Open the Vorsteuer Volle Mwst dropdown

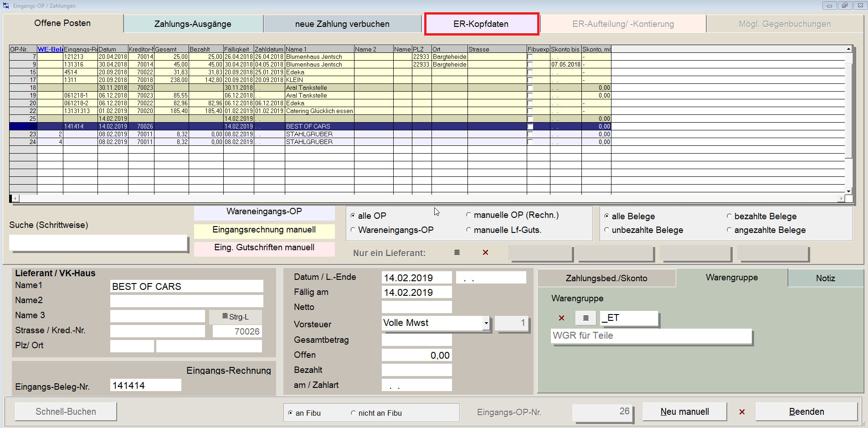point(486,323)
